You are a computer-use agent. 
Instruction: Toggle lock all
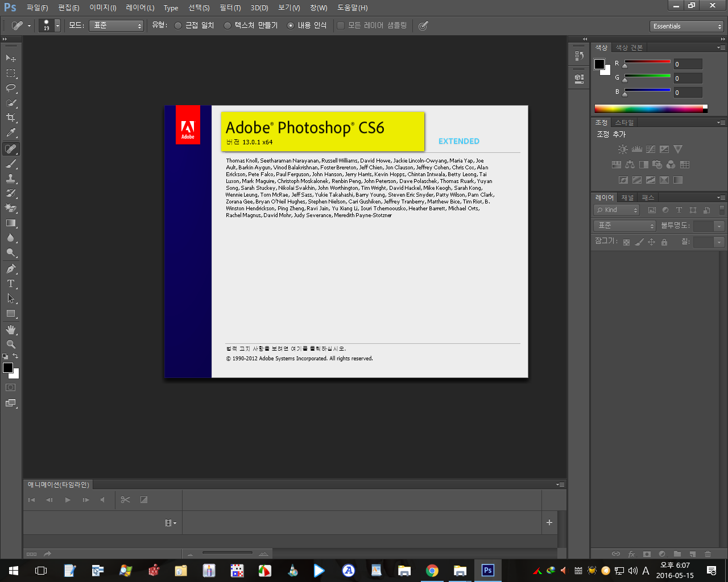664,242
